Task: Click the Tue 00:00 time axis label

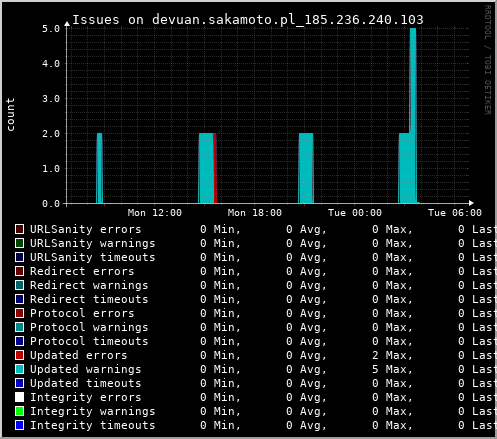Action: pos(355,213)
